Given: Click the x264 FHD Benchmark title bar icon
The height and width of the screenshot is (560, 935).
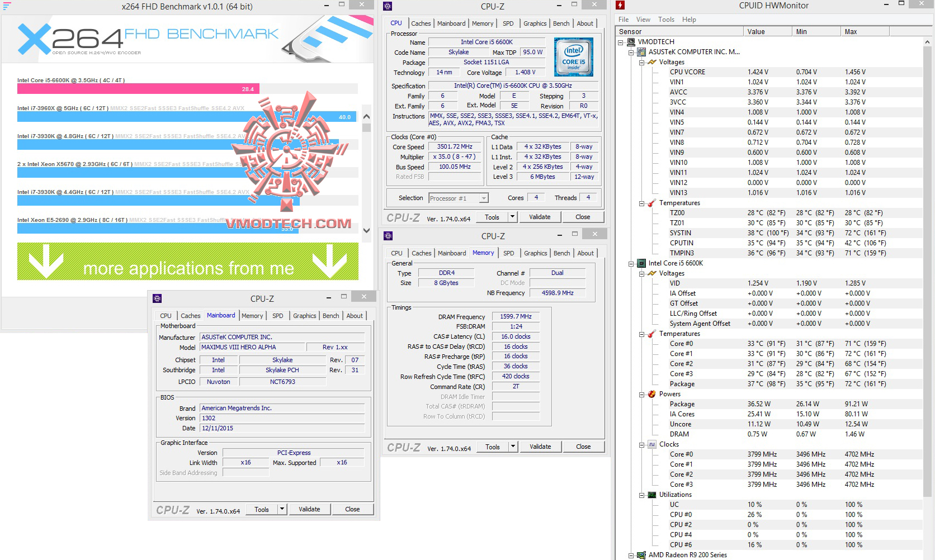Looking at the screenshot, I should [7, 6].
